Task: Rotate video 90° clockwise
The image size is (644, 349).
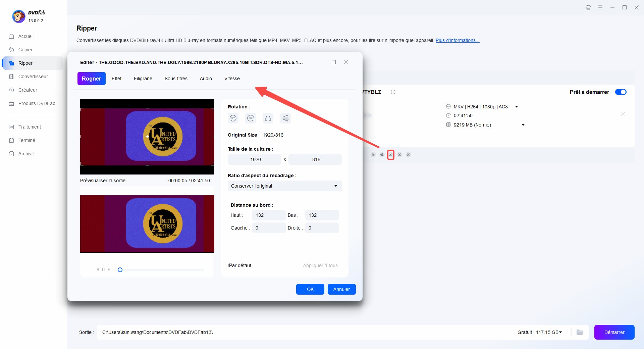Action: [x=251, y=118]
